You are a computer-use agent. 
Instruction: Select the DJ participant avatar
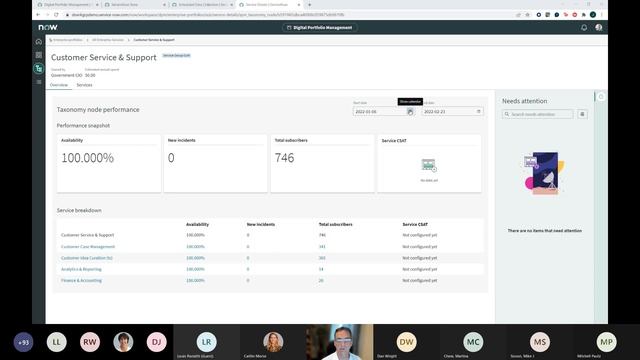(x=156, y=342)
